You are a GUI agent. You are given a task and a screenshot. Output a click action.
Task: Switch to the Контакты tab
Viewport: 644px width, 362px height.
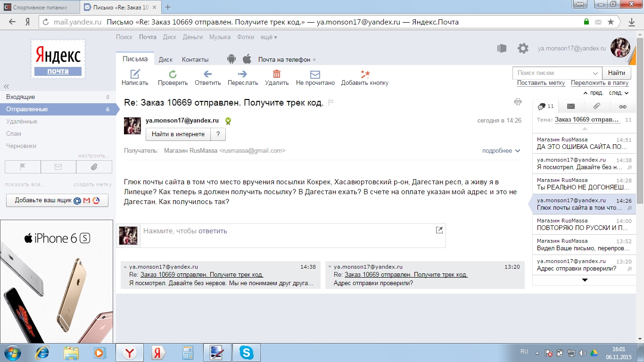[195, 59]
